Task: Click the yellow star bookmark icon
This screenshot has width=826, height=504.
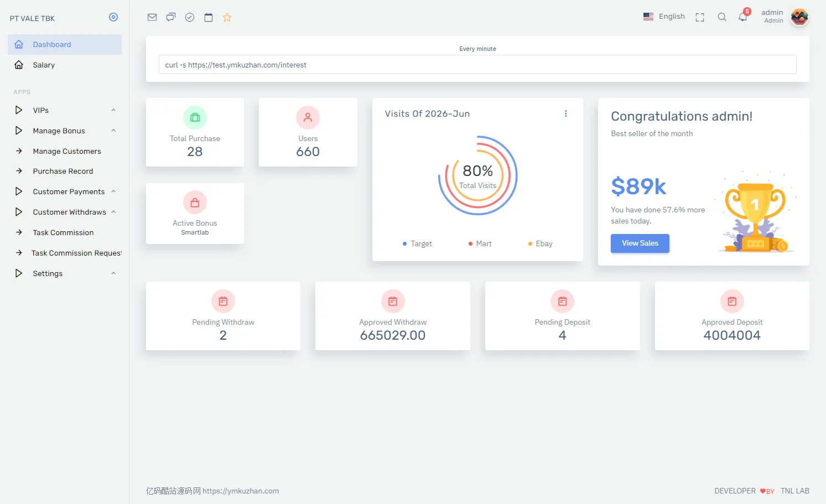Action: tap(227, 17)
